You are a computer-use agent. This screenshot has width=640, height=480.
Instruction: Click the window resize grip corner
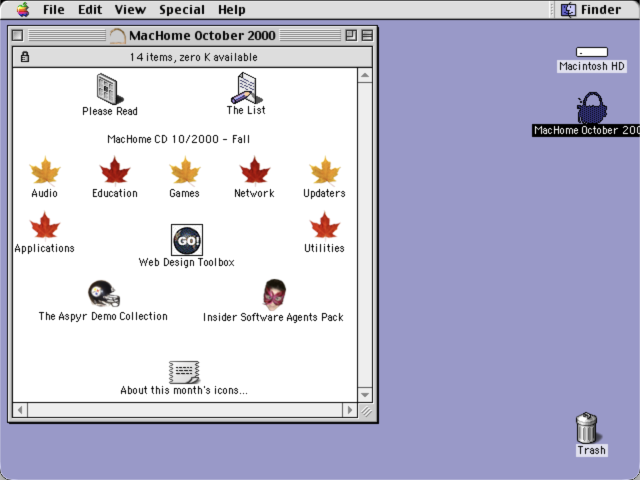click(366, 411)
